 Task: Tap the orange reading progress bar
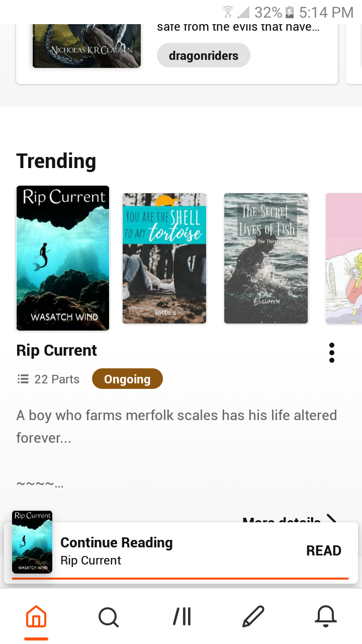pos(180,579)
